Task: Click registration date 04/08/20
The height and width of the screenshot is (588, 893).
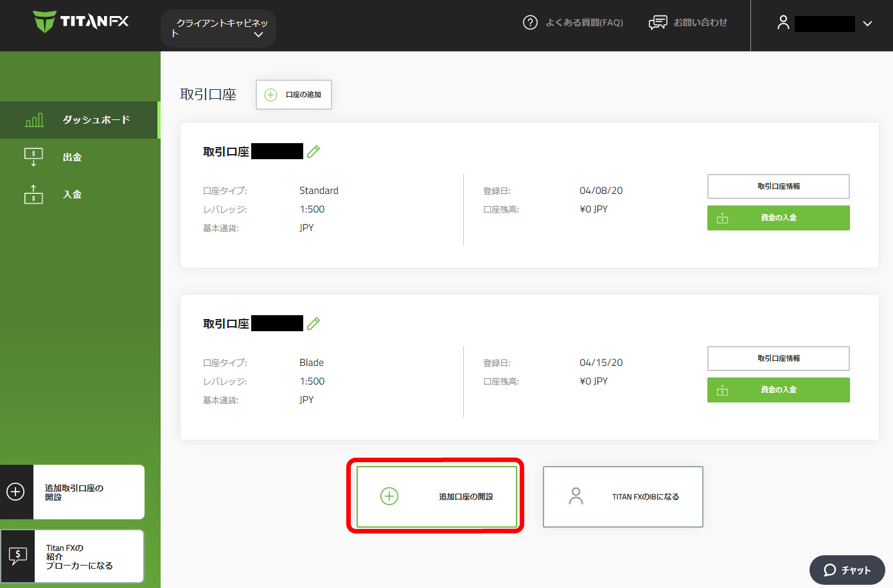Action: [x=601, y=191]
